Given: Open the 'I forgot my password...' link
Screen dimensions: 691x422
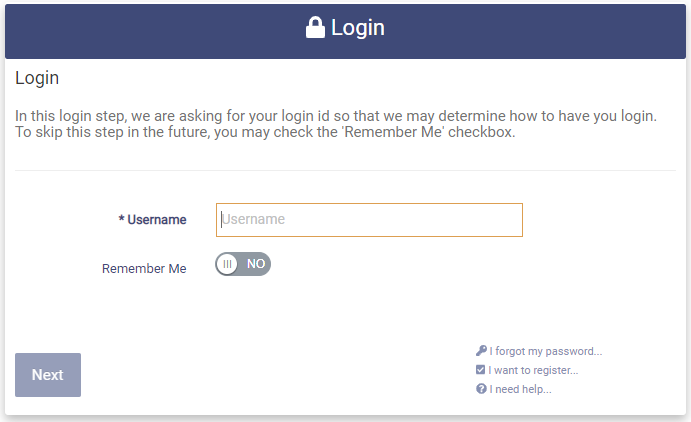Looking at the screenshot, I should pyautogui.click(x=545, y=351).
